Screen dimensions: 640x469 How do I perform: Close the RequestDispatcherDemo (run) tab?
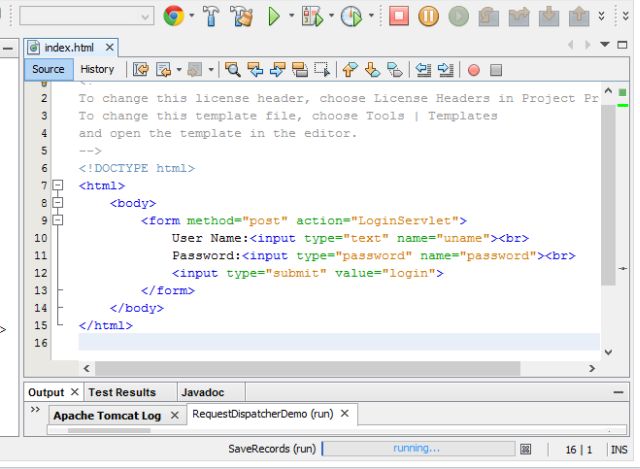(345, 413)
